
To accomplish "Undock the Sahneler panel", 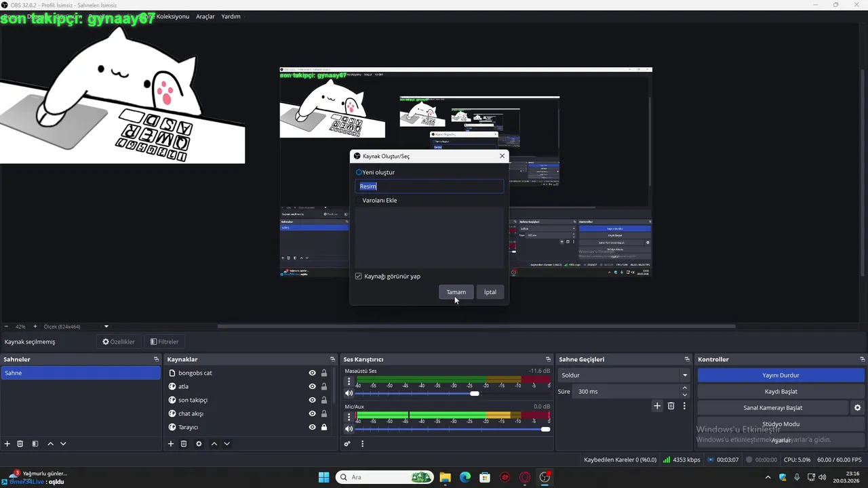I will [x=156, y=359].
